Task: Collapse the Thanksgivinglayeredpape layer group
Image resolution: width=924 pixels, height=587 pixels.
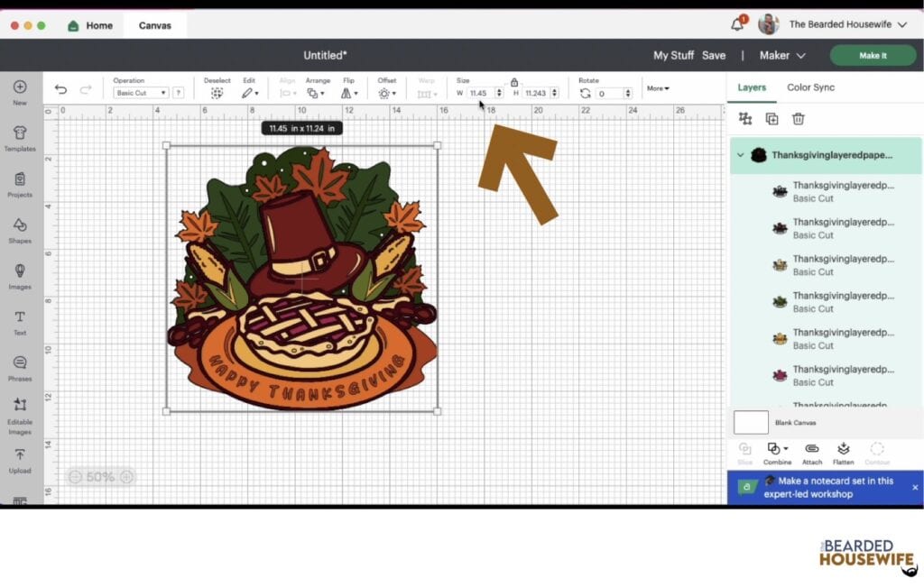Action: [x=739, y=155]
